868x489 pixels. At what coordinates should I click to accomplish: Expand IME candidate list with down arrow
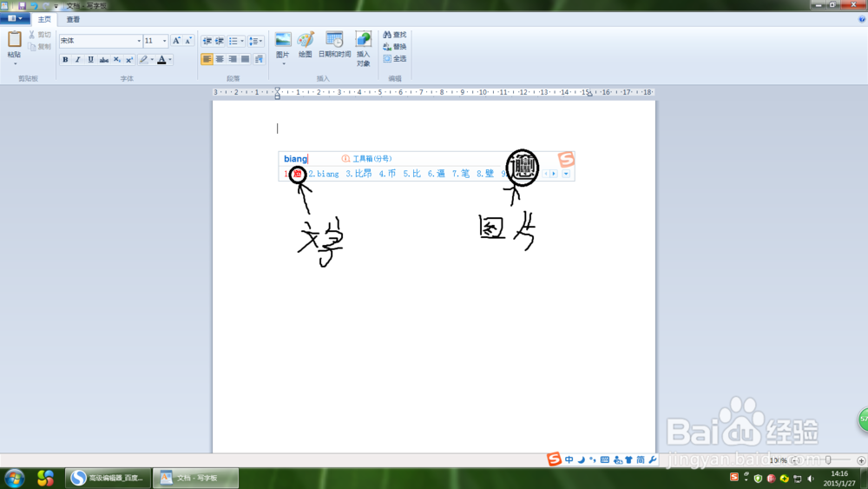(566, 174)
